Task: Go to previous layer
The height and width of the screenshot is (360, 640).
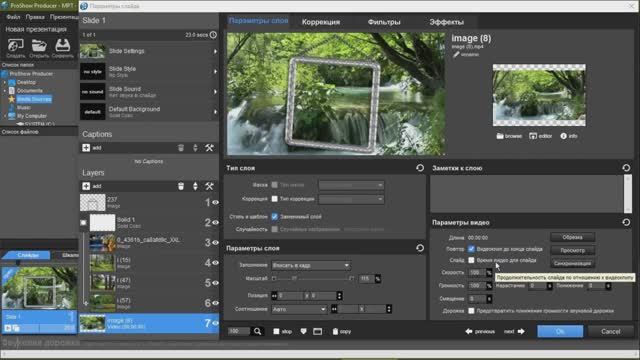Action: point(480,331)
